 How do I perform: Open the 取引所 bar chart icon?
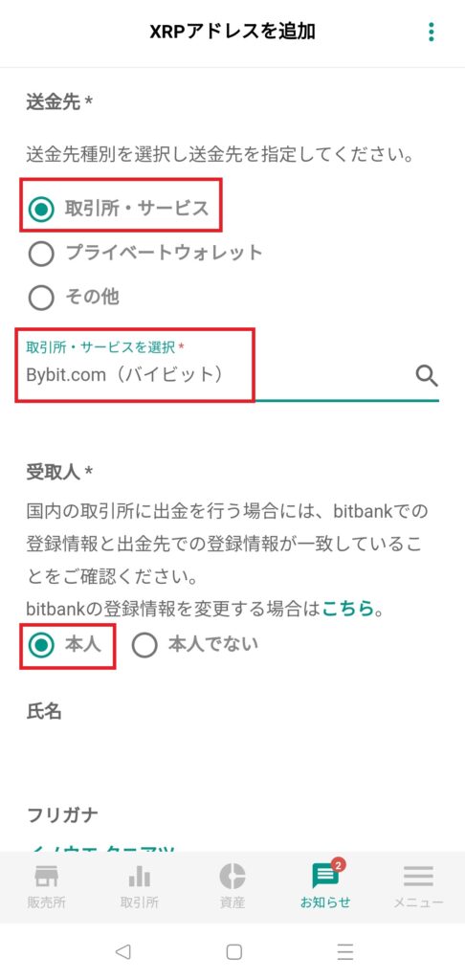pyautogui.click(x=140, y=877)
